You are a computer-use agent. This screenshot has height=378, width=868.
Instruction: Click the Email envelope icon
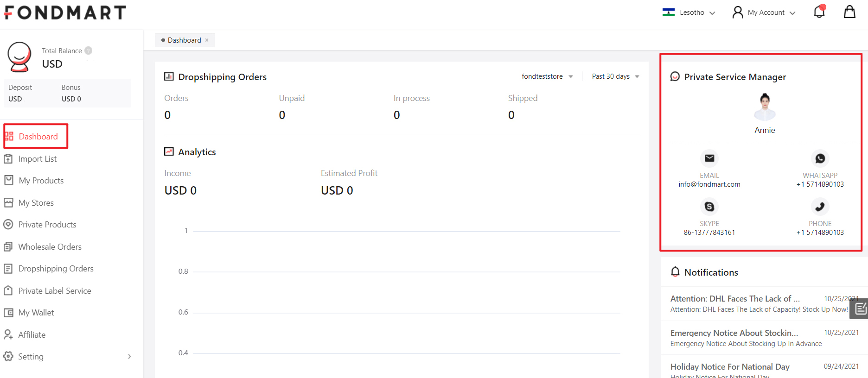click(x=709, y=158)
